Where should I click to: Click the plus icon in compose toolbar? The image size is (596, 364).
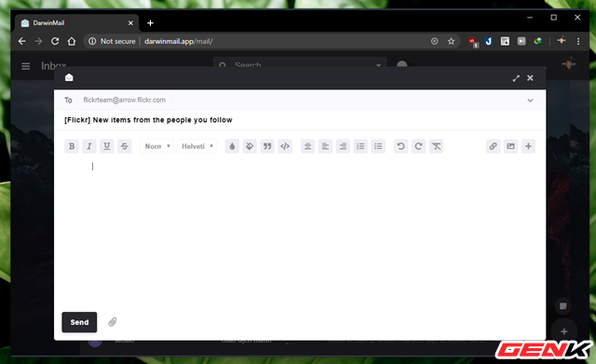click(x=528, y=146)
